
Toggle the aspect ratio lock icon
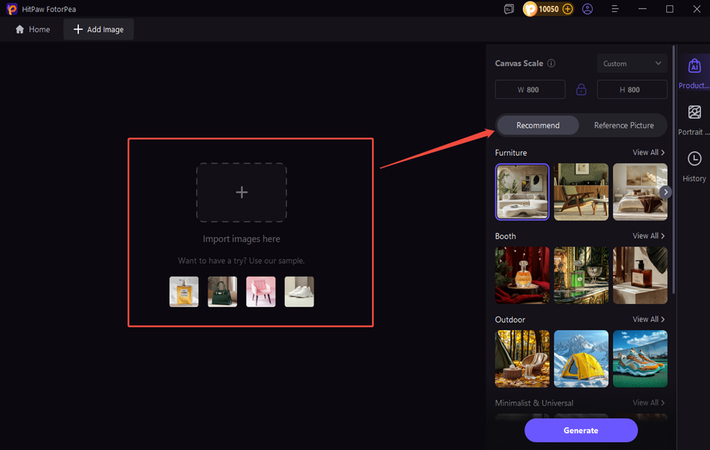581,89
